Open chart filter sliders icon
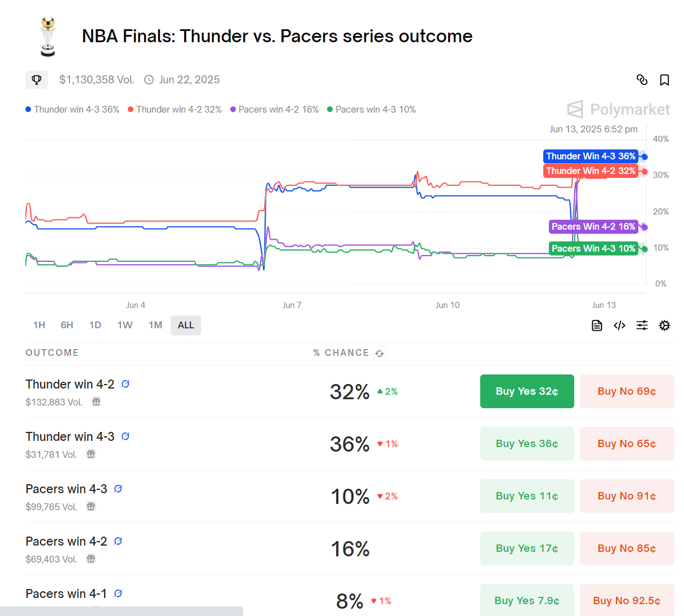Viewport: 684px width, 616px height. [x=642, y=325]
